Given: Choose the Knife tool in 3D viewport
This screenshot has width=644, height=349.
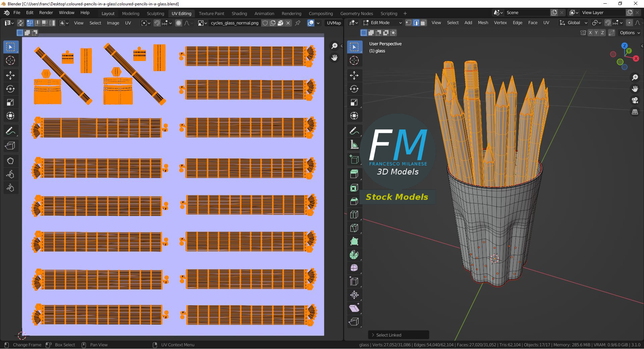Looking at the screenshot, I should point(354,228).
